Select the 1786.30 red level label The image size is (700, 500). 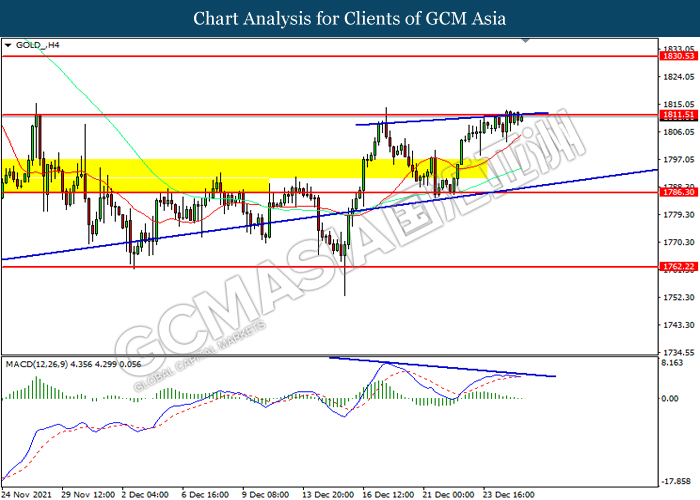(679, 192)
